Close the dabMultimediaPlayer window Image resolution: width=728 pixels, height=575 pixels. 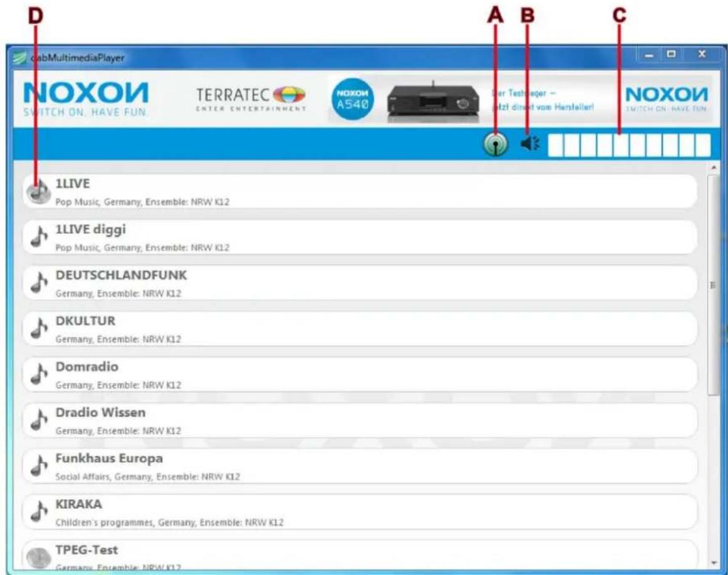(x=702, y=54)
